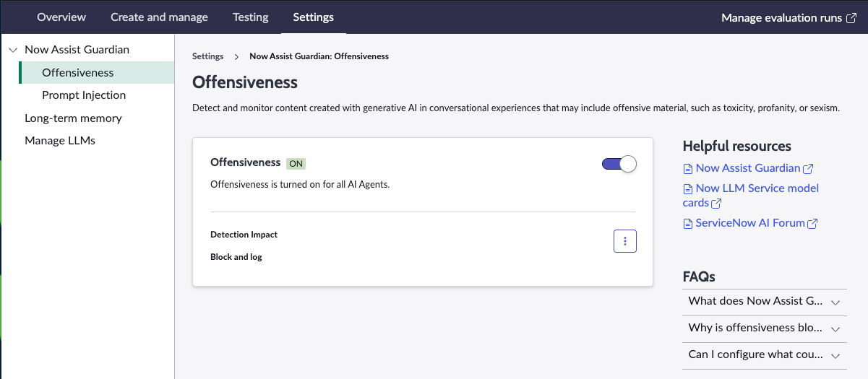The image size is (868, 379).
Task: Switch to Create and manage tab
Action: pyautogui.click(x=159, y=17)
